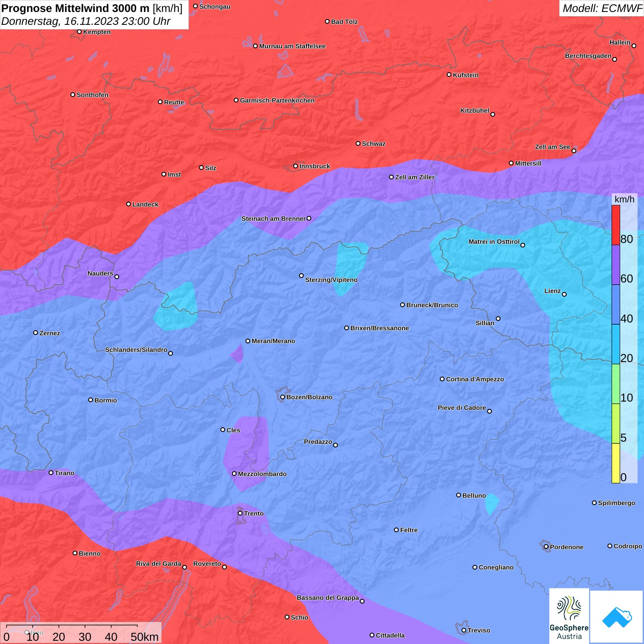Click the Schongau label
The image size is (644, 644).
point(214,6)
